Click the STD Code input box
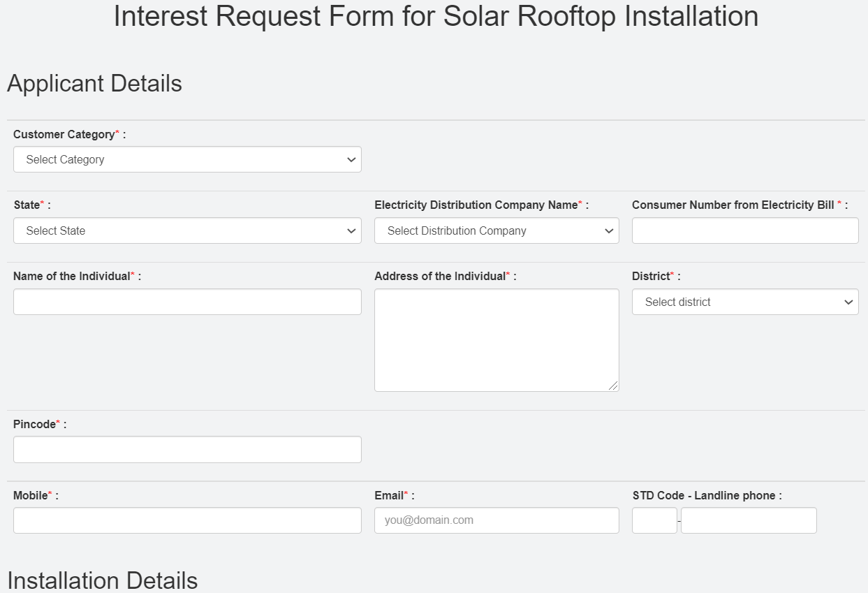This screenshot has height=593, width=868. [x=654, y=520]
